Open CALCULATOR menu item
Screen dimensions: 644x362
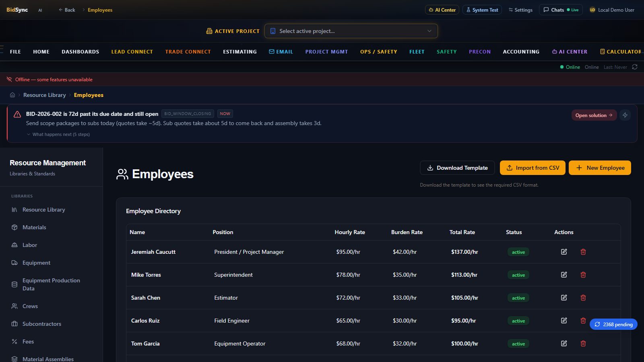(x=621, y=51)
